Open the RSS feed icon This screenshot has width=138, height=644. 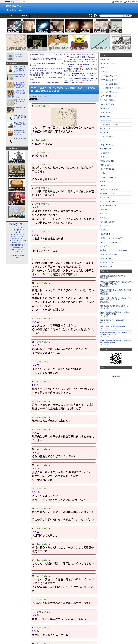[95, 15]
